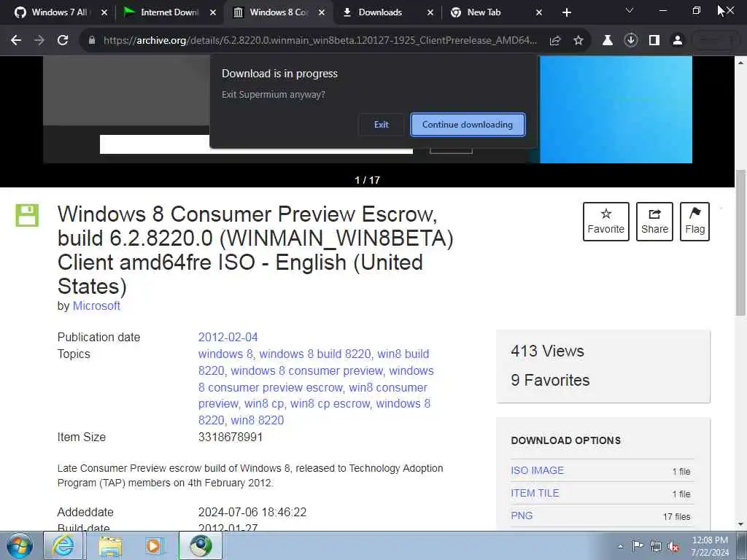This screenshot has width=747, height=560.
Task: Click the Share button on the item
Action: coord(654,222)
